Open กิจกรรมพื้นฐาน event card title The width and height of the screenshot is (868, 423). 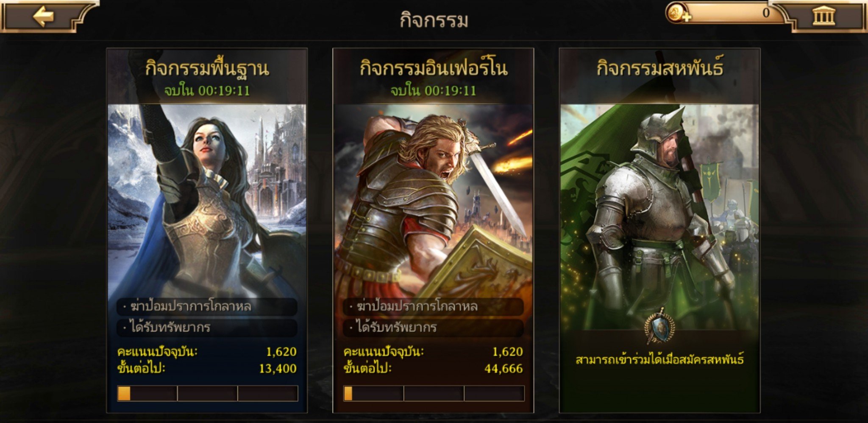(x=207, y=69)
